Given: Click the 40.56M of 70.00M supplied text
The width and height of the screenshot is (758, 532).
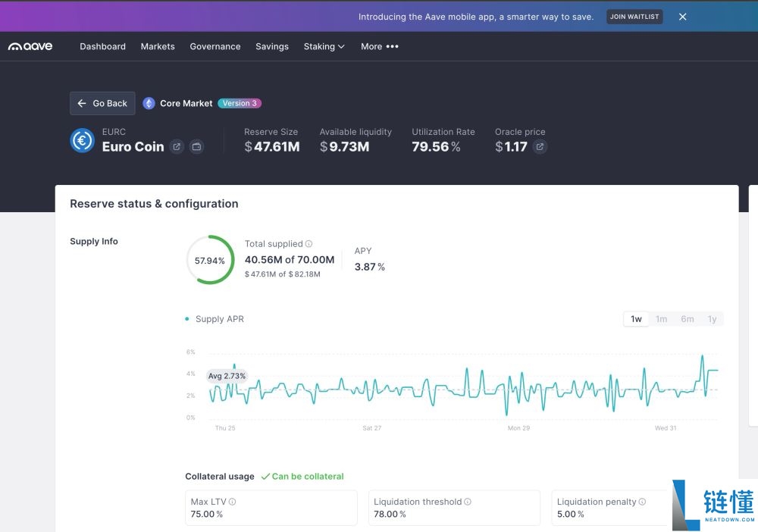Looking at the screenshot, I should pos(290,259).
